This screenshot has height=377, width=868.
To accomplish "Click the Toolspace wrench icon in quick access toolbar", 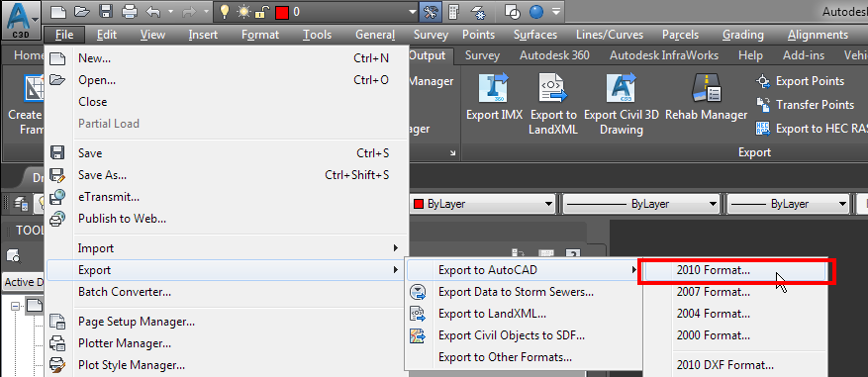I will (x=430, y=12).
